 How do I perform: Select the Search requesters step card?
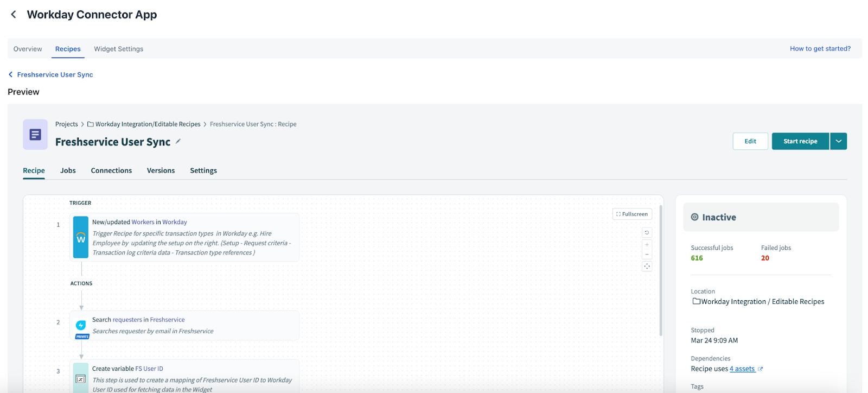(184, 325)
